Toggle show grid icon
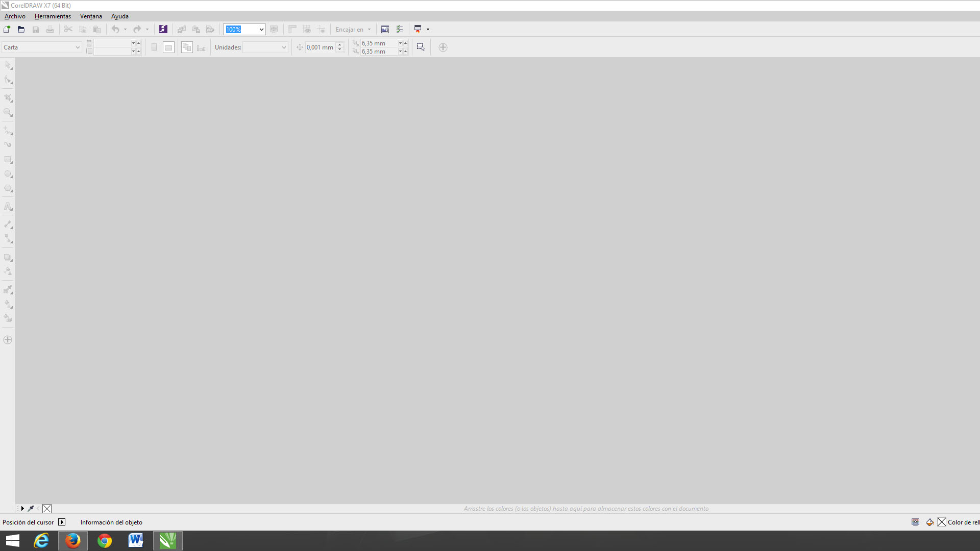Viewport: 980px width, 551px height. click(307, 29)
